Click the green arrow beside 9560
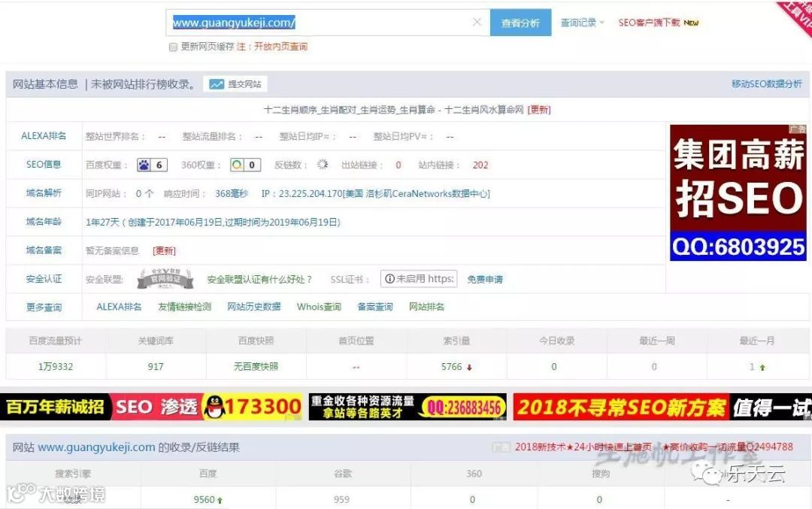The image size is (812, 509). point(220,501)
